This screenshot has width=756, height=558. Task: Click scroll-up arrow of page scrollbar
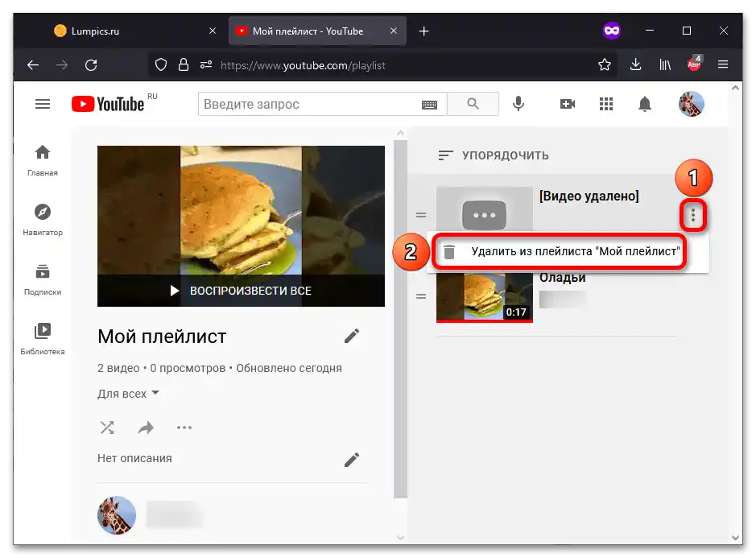tap(735, 88)
